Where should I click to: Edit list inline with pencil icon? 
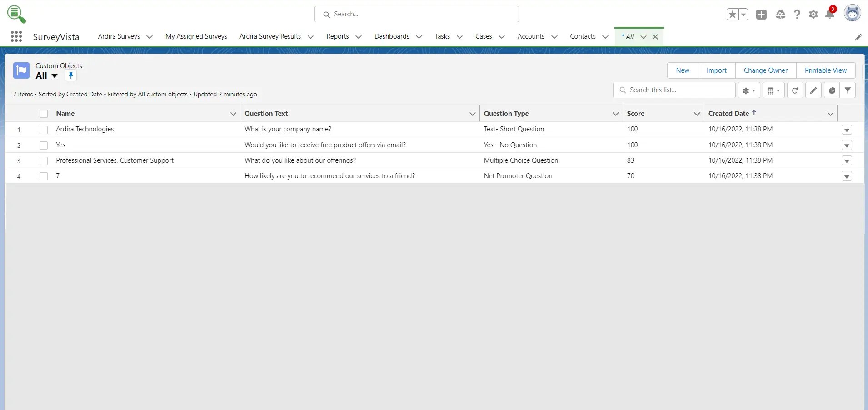point(813,90)
